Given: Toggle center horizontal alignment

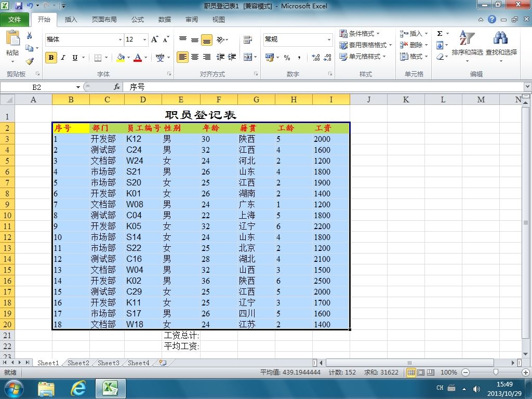Looking at the screenshot, I should 195,57.
